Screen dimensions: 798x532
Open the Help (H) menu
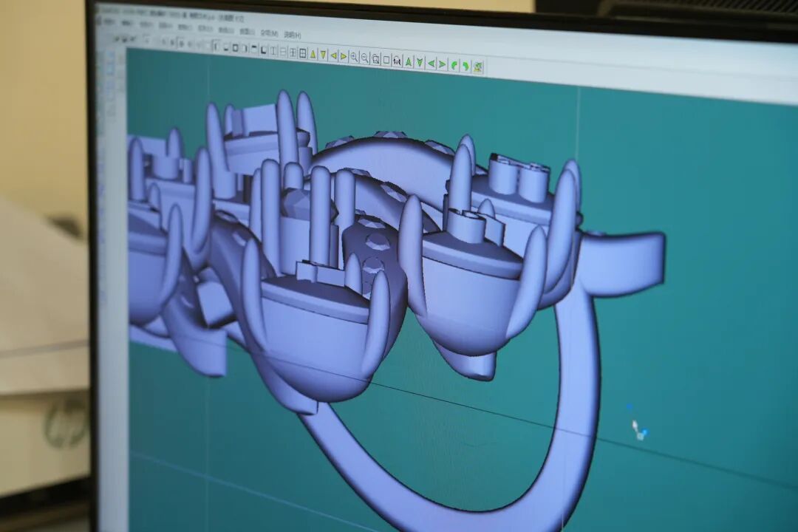pos(292,35)
